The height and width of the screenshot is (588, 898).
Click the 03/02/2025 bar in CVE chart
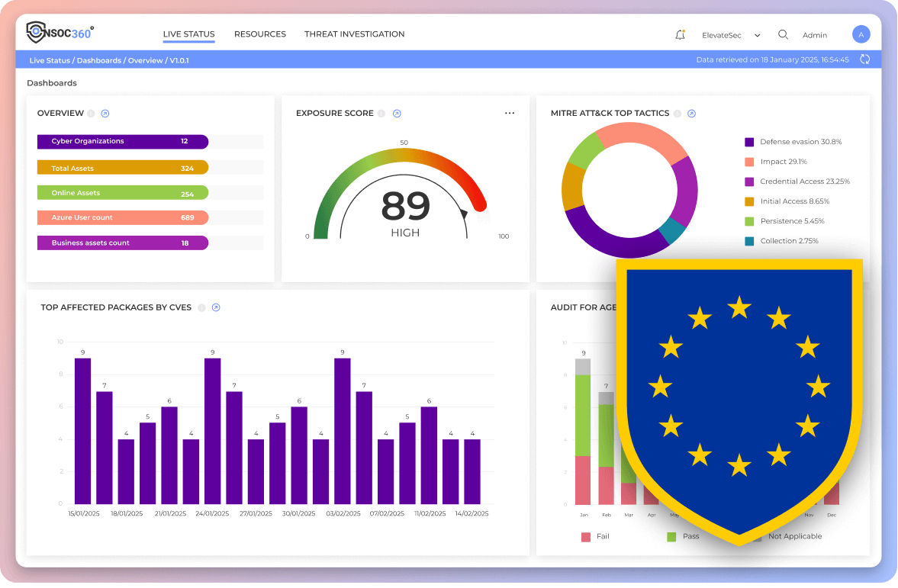(343, 431)
